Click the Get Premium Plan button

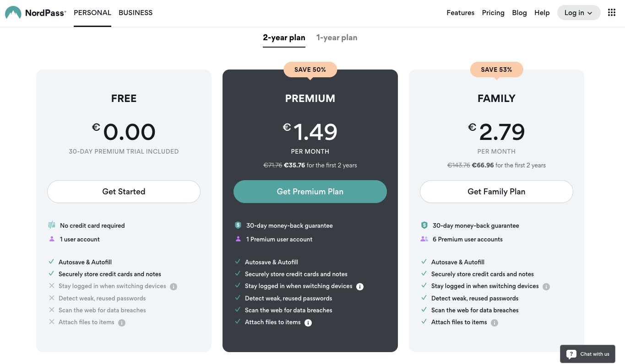(310, 192)
